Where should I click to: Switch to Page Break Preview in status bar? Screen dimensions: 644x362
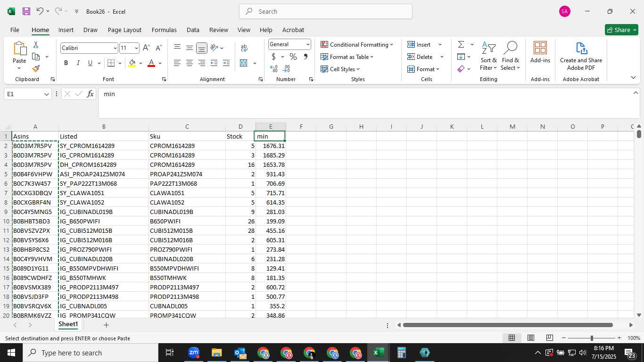550,338
